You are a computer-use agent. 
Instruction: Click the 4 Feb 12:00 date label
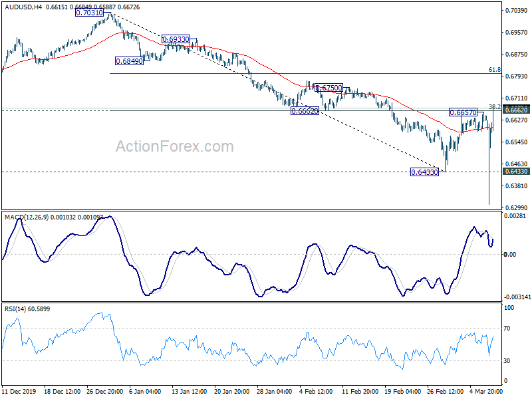point(317,391)
